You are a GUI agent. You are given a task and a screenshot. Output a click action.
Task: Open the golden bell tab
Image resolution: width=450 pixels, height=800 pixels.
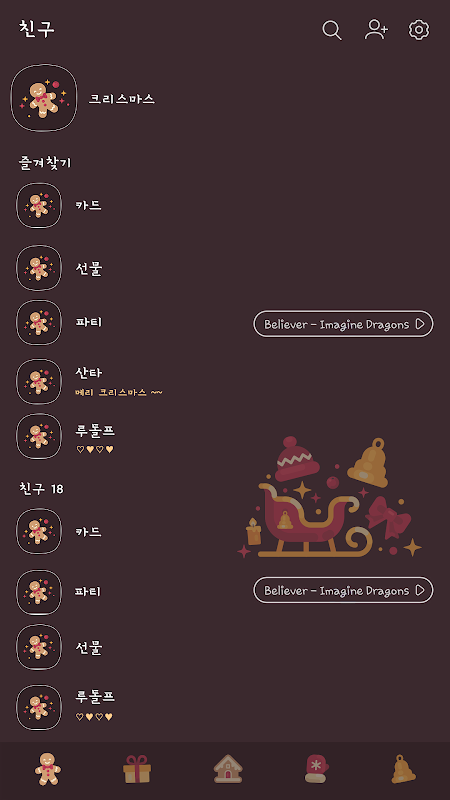tap(404, 769)
